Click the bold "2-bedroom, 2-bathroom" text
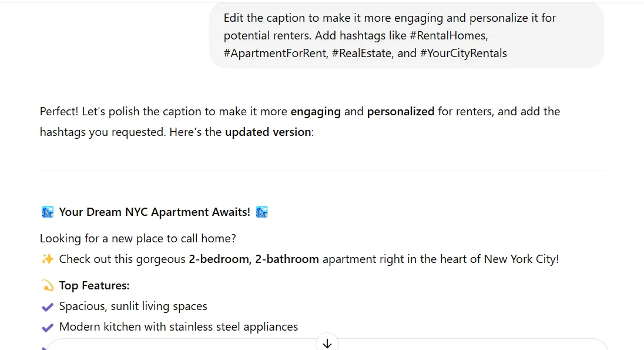Viewport: 644px width, 350px height. (254, 259)
